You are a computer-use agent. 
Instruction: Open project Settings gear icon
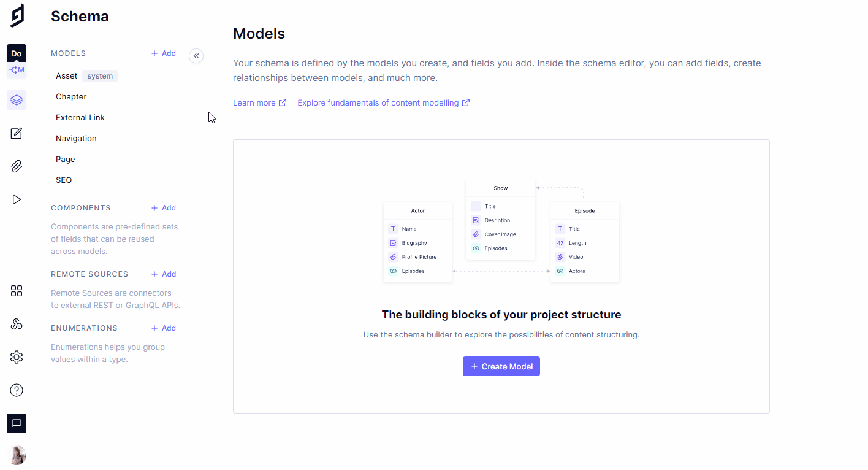click(16, 356)
